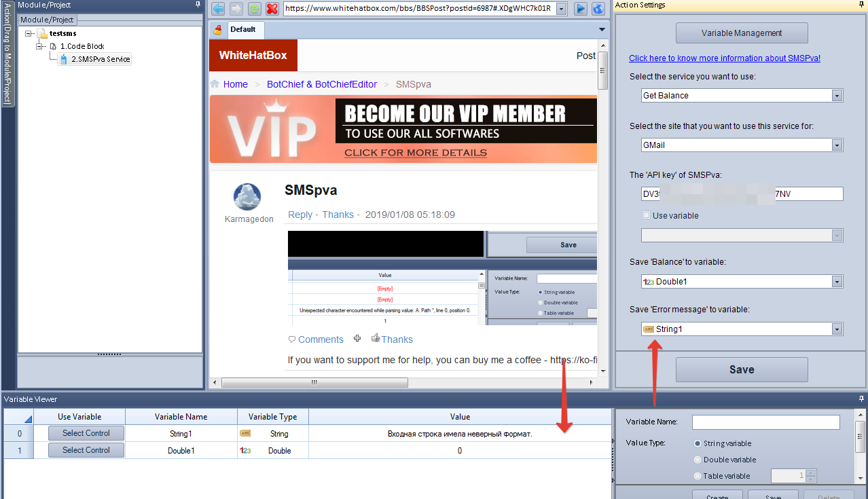Viewport: 868px width, 499px height.
Task: Click the browser back arrow icon
Action: [x=218, y=9]
